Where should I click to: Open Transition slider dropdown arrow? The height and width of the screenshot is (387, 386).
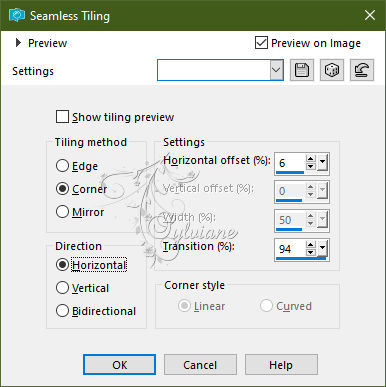click(322, 249)
